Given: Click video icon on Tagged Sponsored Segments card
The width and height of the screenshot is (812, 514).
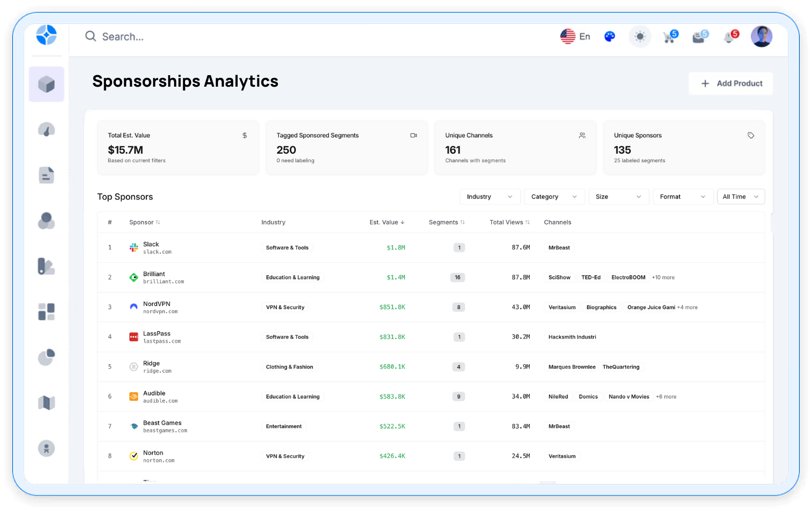Looking at the screenshot, I should [x=413, y=135].
